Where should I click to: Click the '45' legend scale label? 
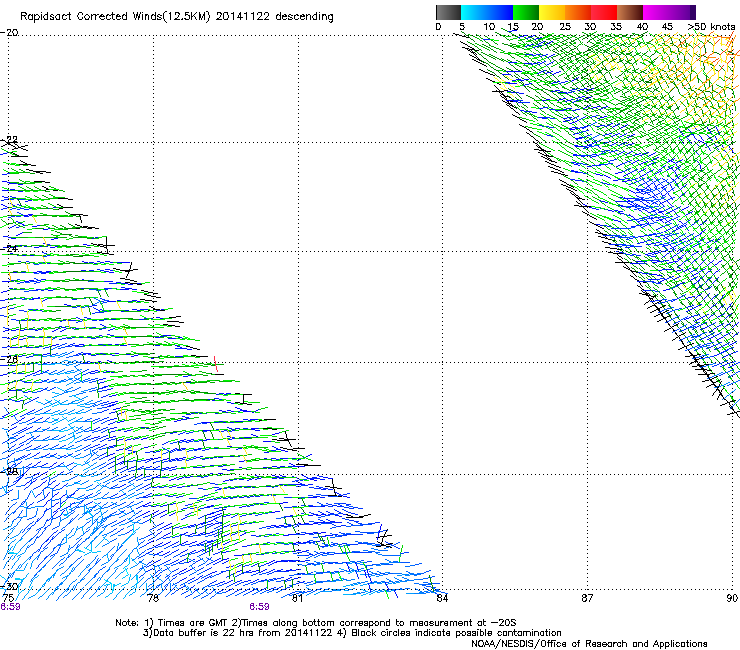coord(667,27)
